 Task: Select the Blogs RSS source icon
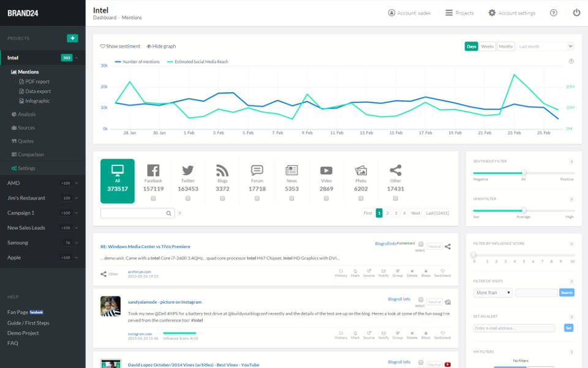click(x=222, y=171)
